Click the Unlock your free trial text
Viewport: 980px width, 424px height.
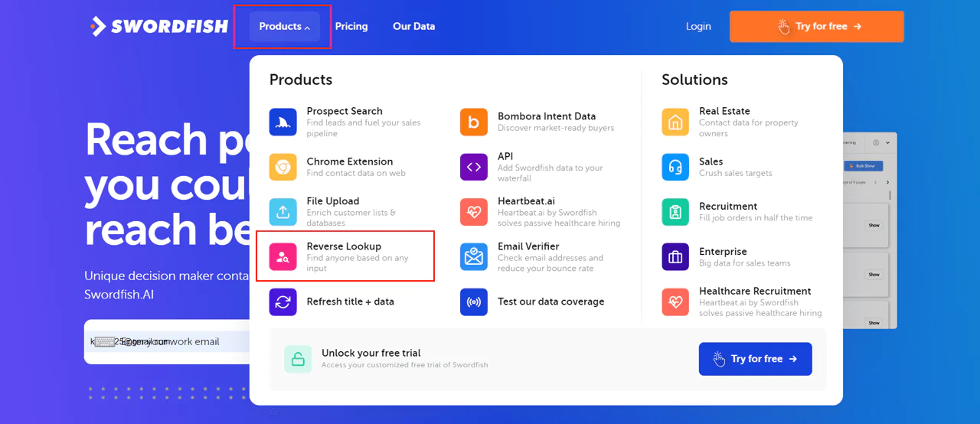[371, 353]
